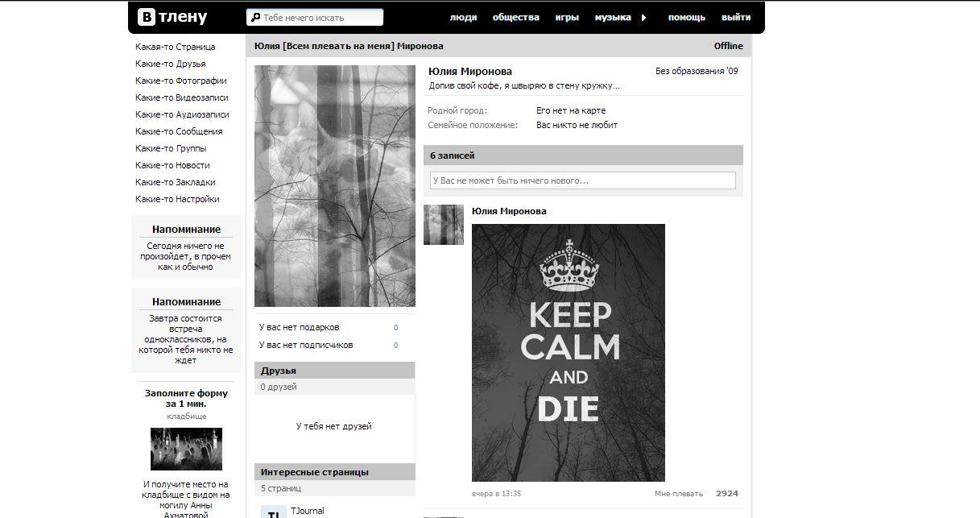Viewport: 980px width, 518px height.
Task: Open TJournal page icon
Action: 273,511
